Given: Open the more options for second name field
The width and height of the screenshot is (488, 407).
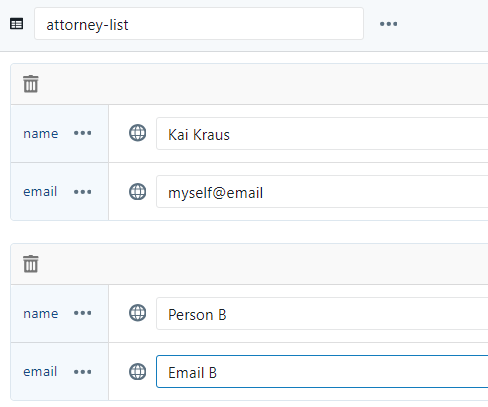Looking at the screenshot, I should tap(82, 313).
